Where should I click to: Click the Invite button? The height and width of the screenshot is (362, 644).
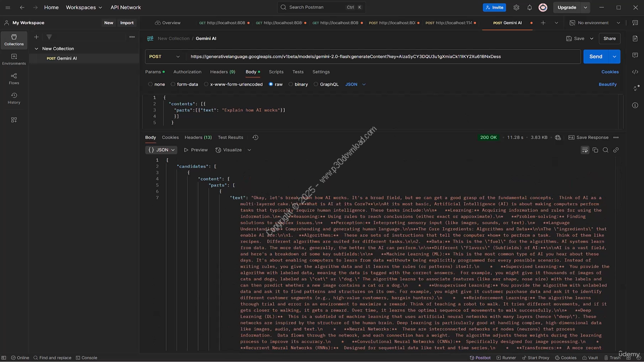coord(494,8)
